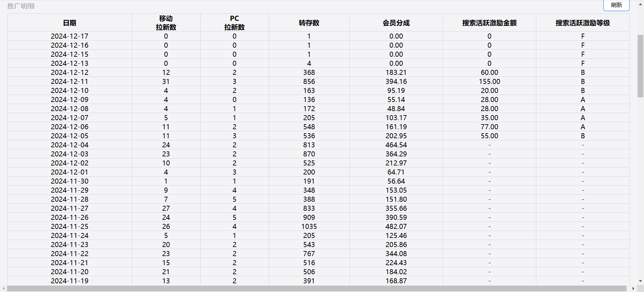Click the 刷新 refresh button
644x292 pixels.
(616, 5)
